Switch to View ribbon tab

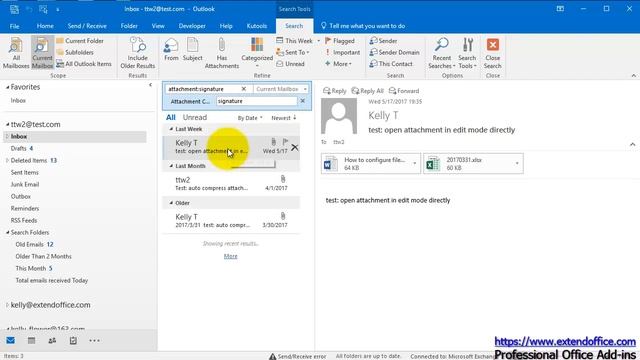click(x=158, y=26)
